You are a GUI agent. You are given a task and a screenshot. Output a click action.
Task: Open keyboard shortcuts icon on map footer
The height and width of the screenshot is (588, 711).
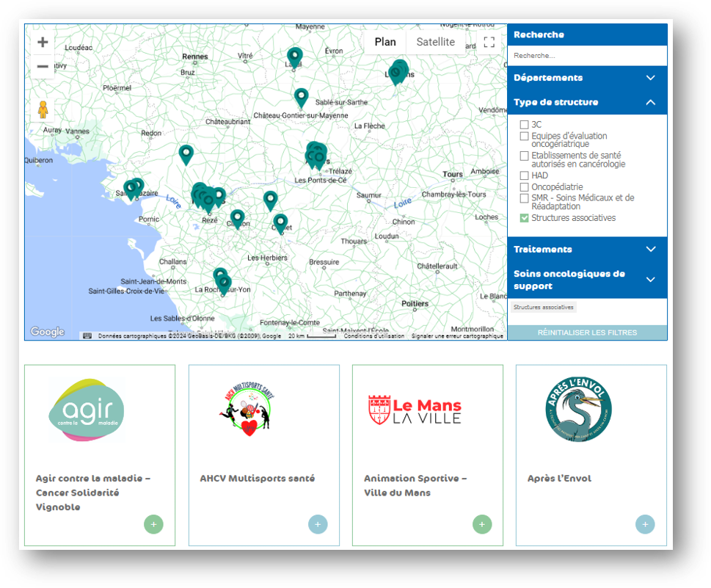point(87,335)
